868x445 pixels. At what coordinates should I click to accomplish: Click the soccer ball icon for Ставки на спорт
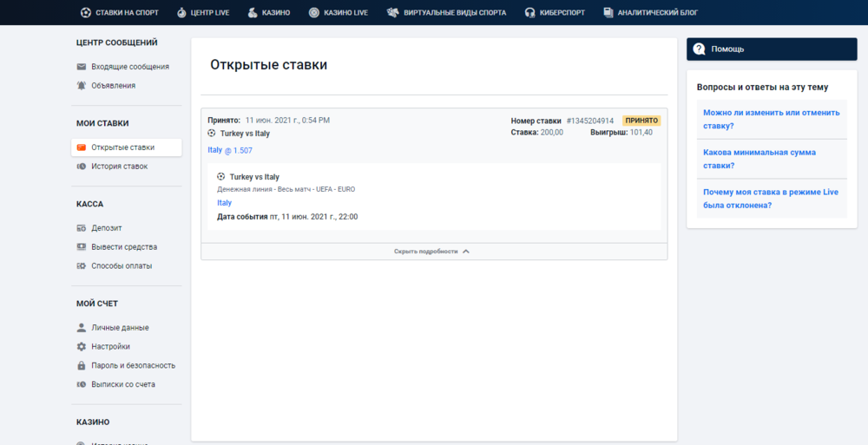point(85,12)
